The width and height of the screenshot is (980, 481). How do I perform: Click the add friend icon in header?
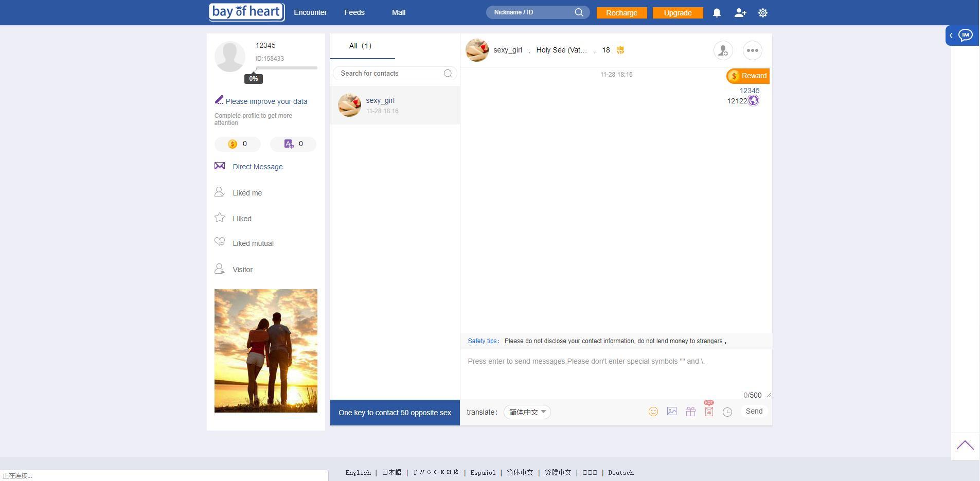tap(740, 13)
